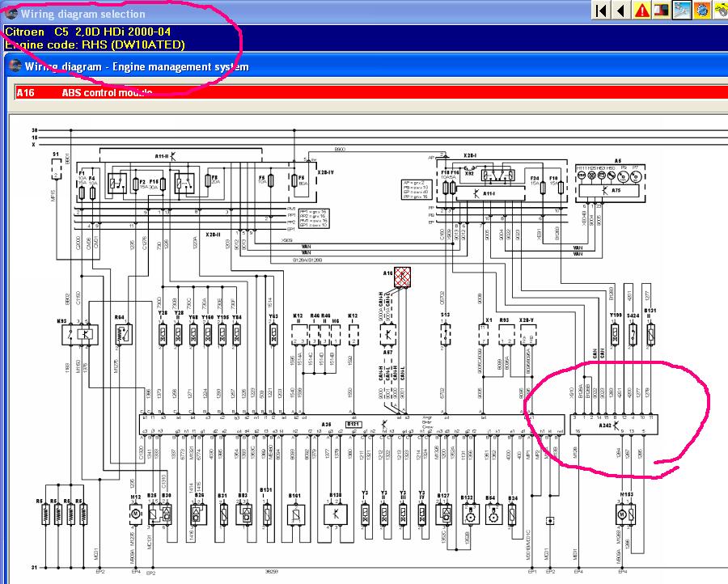Select the B83 sensor symbol
Image resolution: width=728 pixels, height=584 pixels.
coord(243,514)
